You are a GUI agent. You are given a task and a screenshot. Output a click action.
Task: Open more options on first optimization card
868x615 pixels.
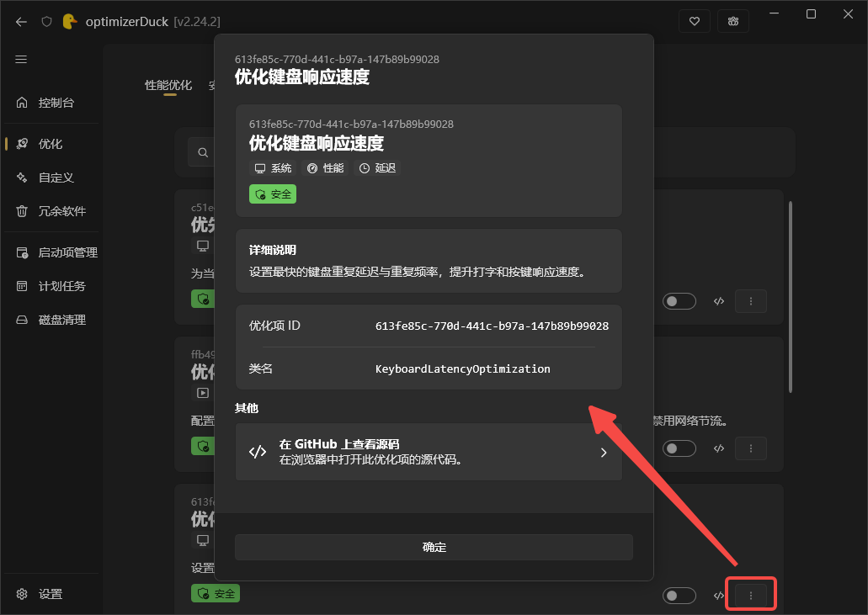(x=751, y=301)
